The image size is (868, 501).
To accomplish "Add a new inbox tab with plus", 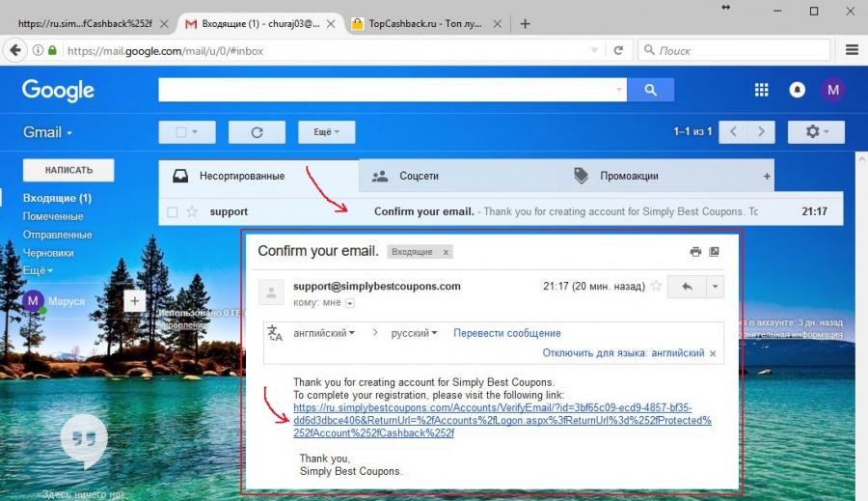I will click(767, 177).
